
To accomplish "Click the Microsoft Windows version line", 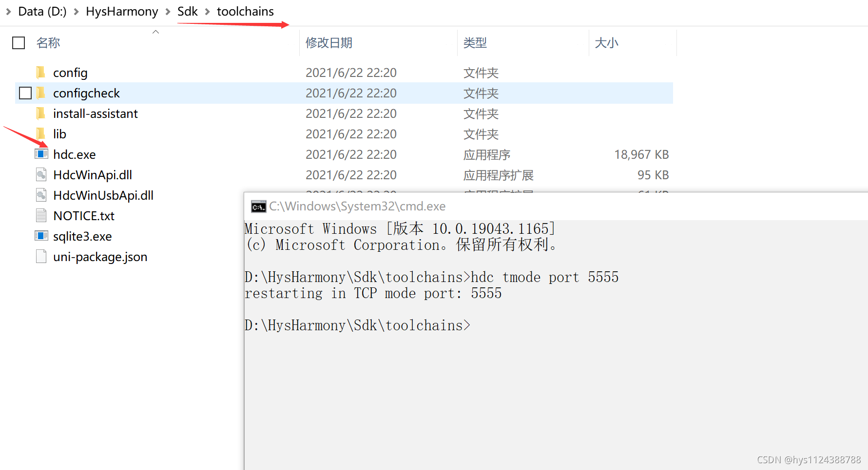I will (400, 228).
